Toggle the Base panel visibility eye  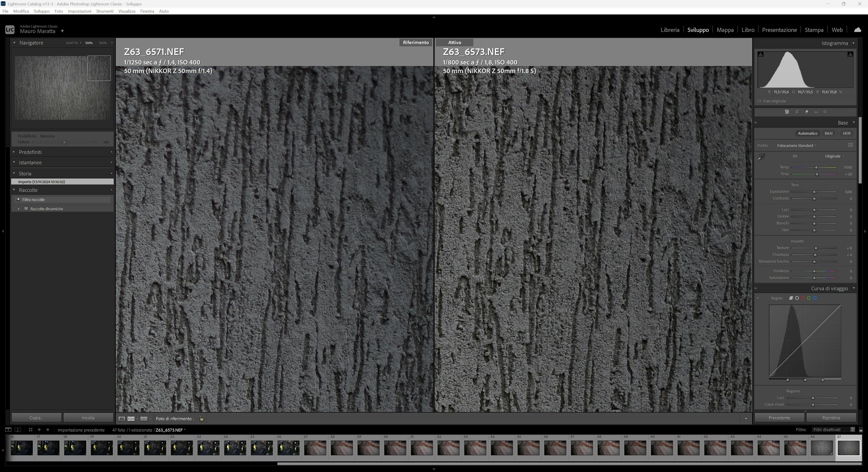756,123
